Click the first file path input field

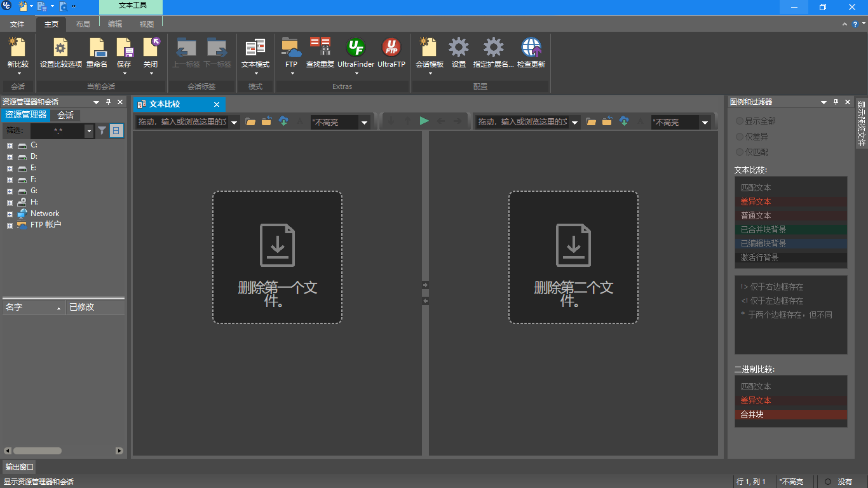[x=182, y=122]
